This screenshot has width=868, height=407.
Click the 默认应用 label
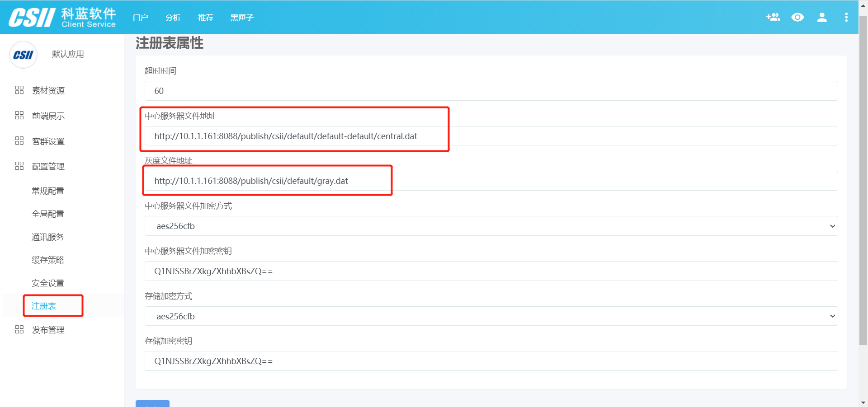tap(68, 54)
